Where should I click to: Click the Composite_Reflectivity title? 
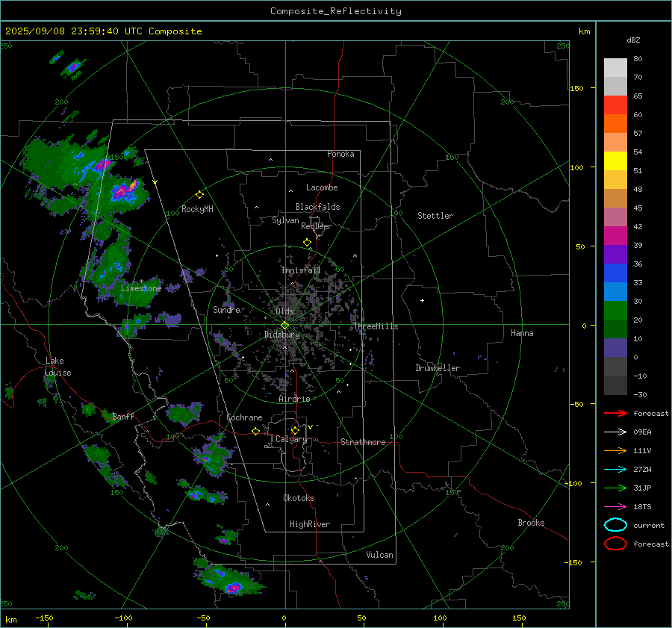coord(336,11)
